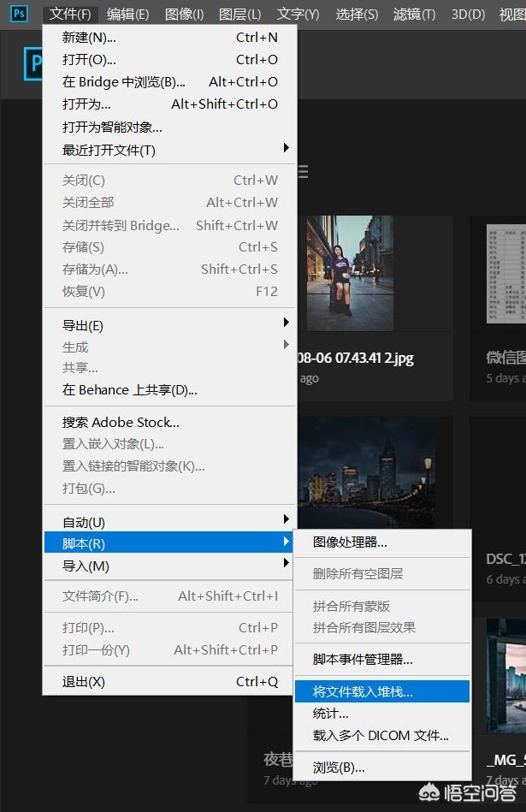This screenshot has width=526, height=812.
Task: Select 将文件载入堆栈... from the scripts submenu
Action: click(x=363, y=691)
